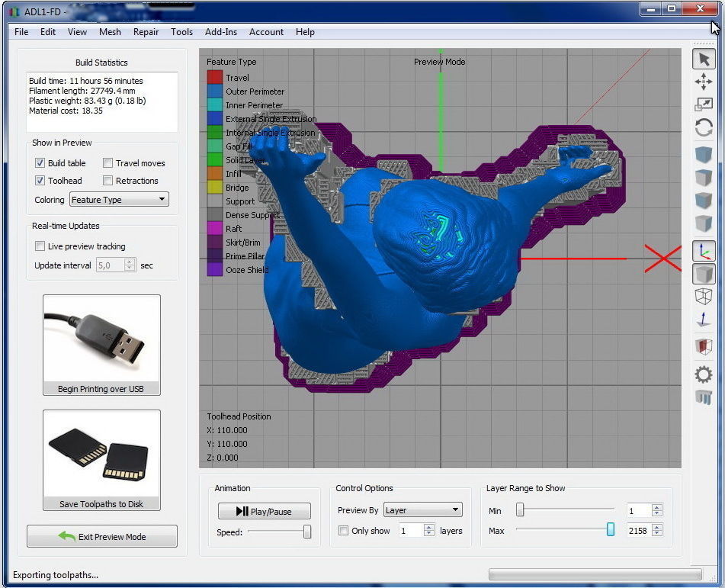Decrease the Update interval with down arrow

click(x=130, y=268)
